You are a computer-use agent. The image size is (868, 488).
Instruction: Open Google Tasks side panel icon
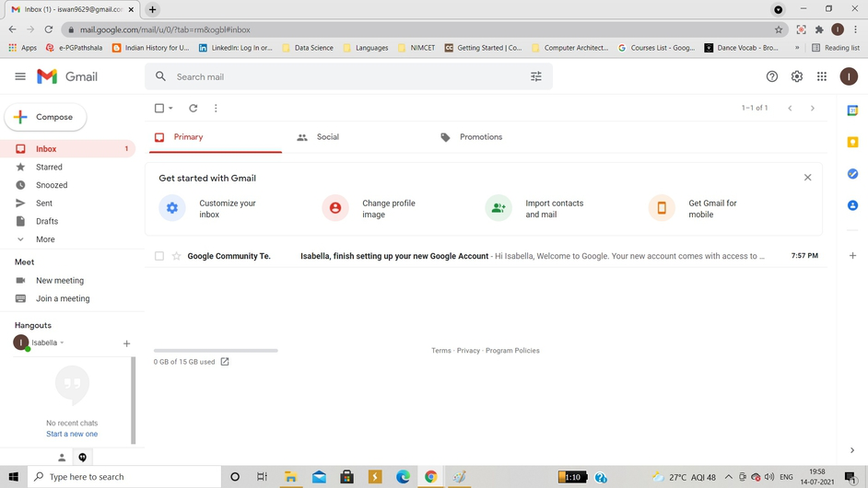pos(852,174)
